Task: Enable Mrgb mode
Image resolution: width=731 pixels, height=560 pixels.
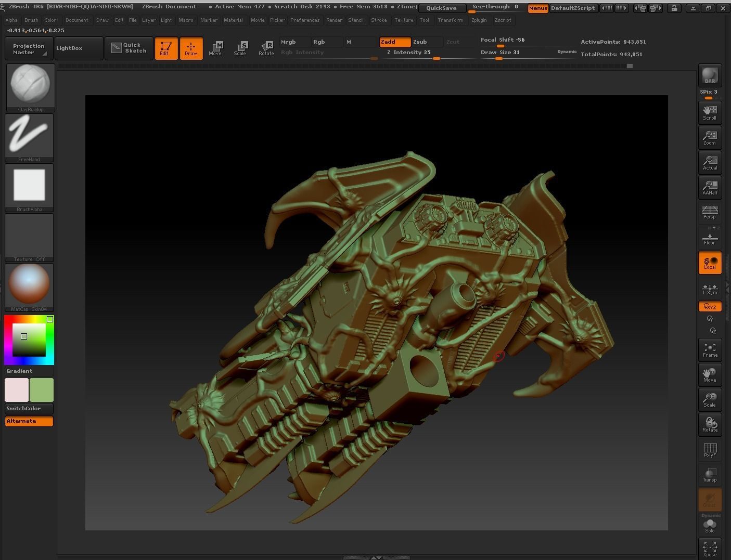Action: coord(294,42)
